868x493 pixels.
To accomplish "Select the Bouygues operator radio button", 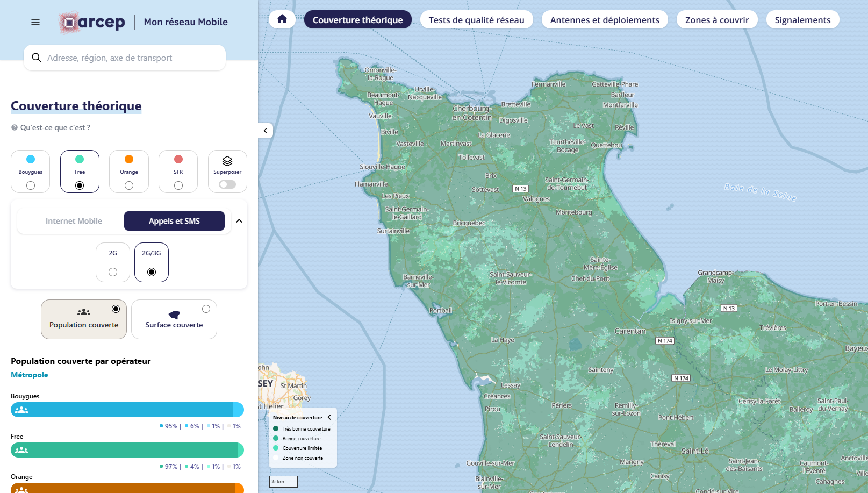I will pos(31,185).
